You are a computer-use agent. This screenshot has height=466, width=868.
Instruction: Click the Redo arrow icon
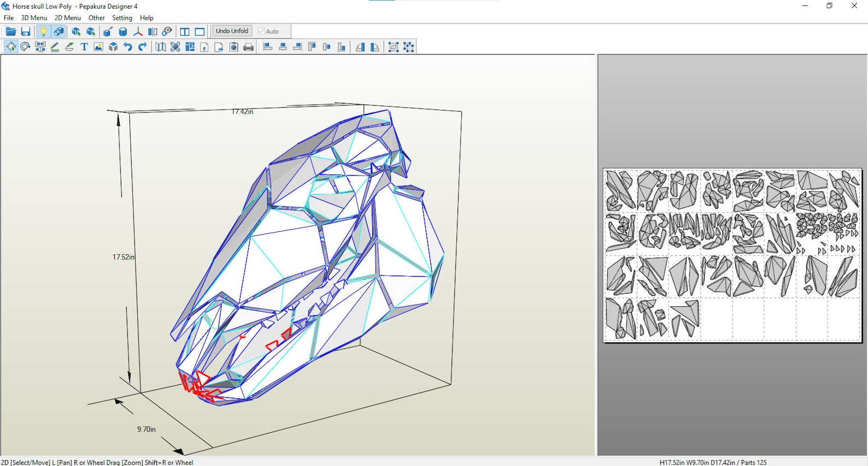click(x=143, y=47)
